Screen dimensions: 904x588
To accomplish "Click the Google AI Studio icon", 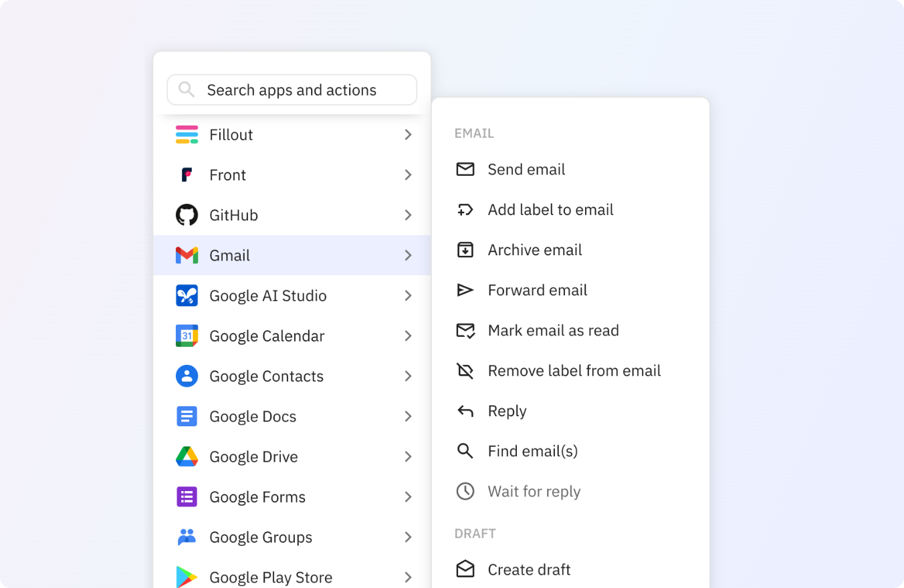I will 187,295.
